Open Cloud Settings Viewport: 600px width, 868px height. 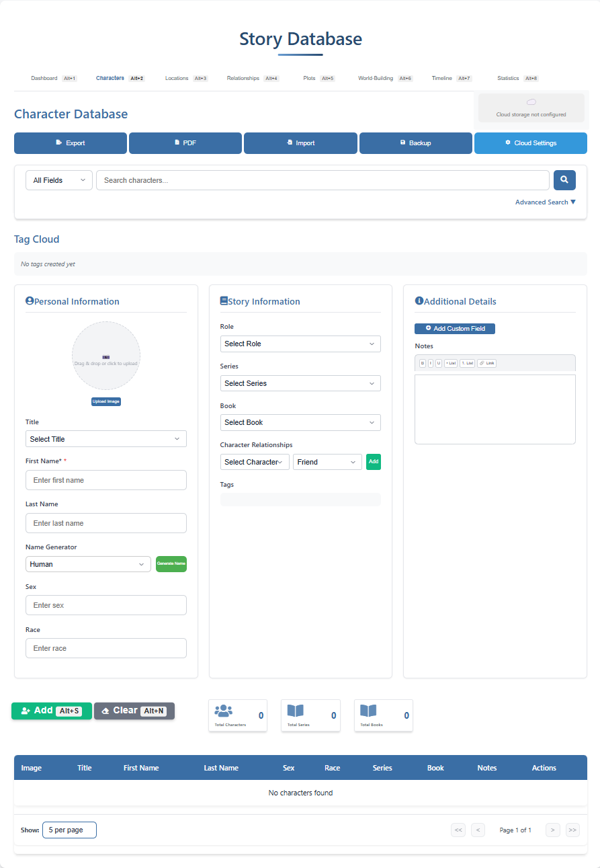(x=530, y=143)
